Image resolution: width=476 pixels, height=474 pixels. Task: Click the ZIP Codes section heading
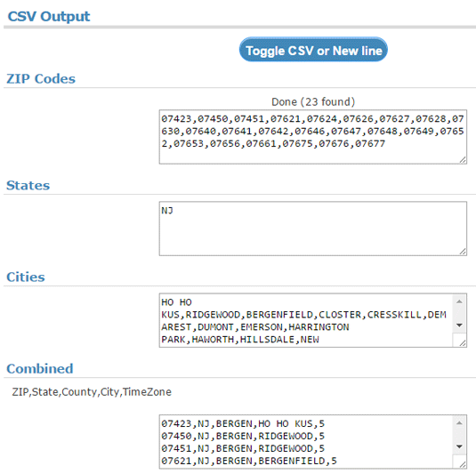(x=41, y=79)
